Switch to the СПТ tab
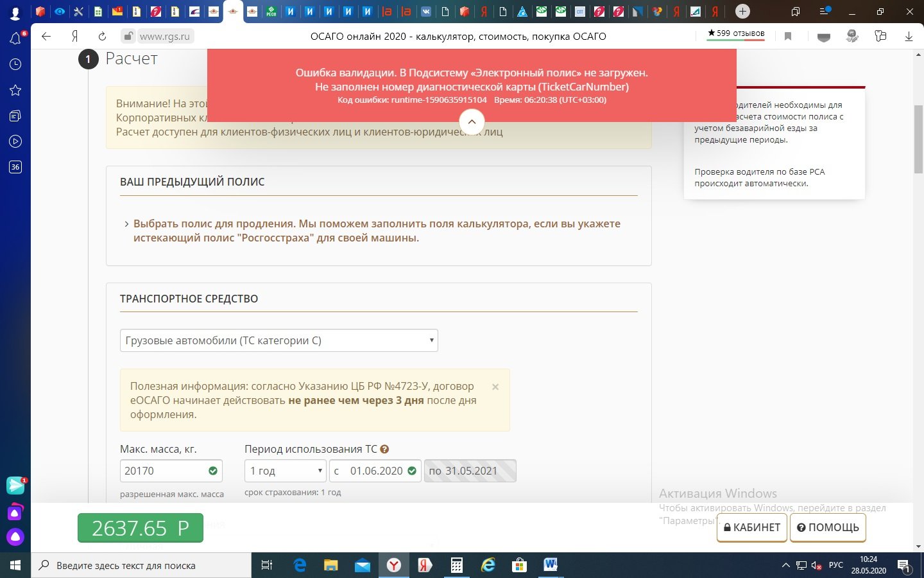The width and height of the screenshot is (924, 578). click(x=579, y=11)
